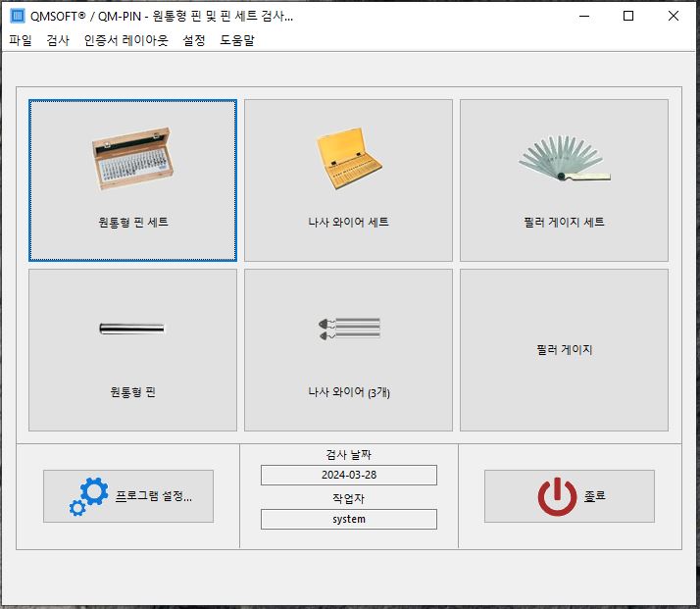The height and width of the screenshot is (609, 700).
Task: Open the 설정 menu
Action: pos(194,40)
